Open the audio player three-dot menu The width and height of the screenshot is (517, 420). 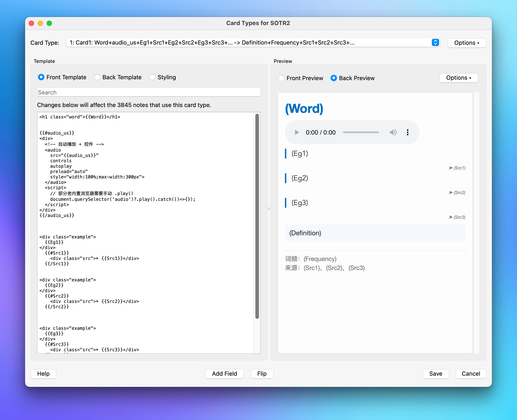(x=408, y=132)
